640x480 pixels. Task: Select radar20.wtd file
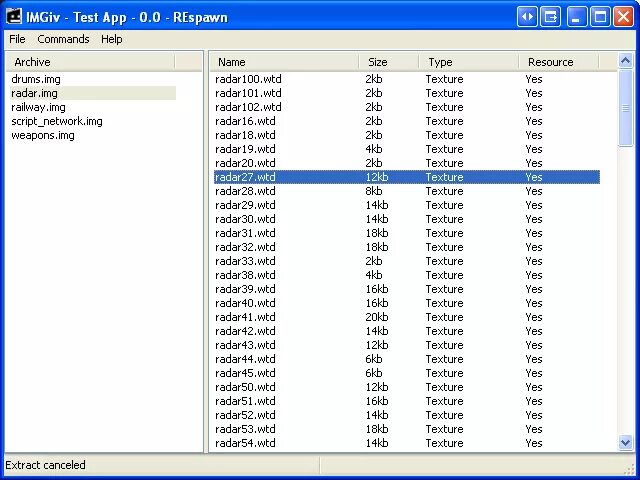click(x=407, y=163)
